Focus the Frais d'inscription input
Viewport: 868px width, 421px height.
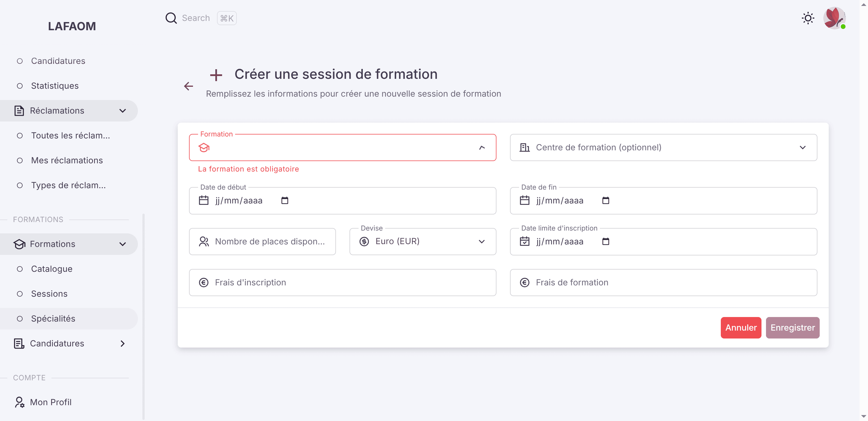342,283
